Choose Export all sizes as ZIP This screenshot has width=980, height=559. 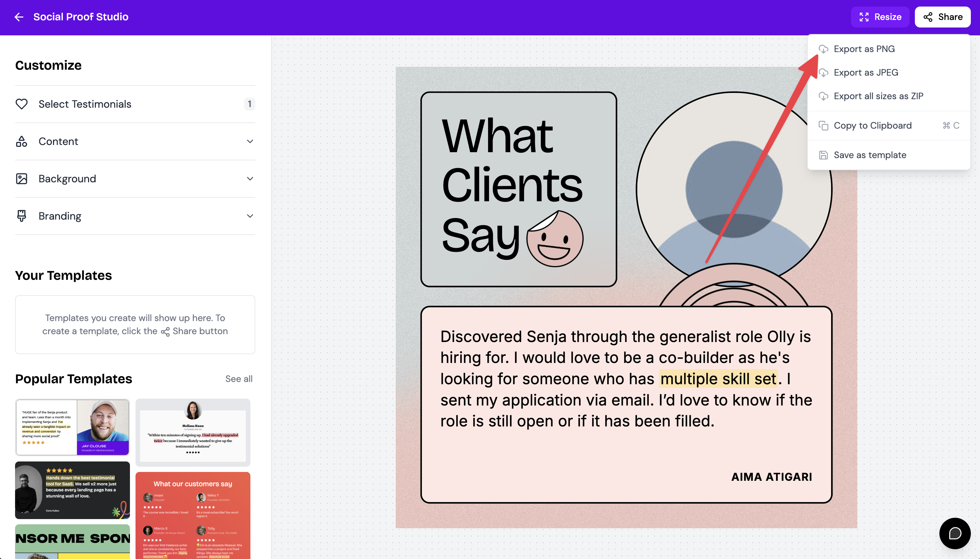pos(888,96)
